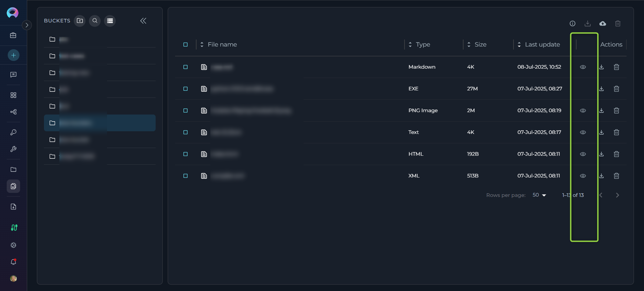Viewport: 644px width, 291px height.
Task: Show info with top toolbar icon
Action: 573,23
